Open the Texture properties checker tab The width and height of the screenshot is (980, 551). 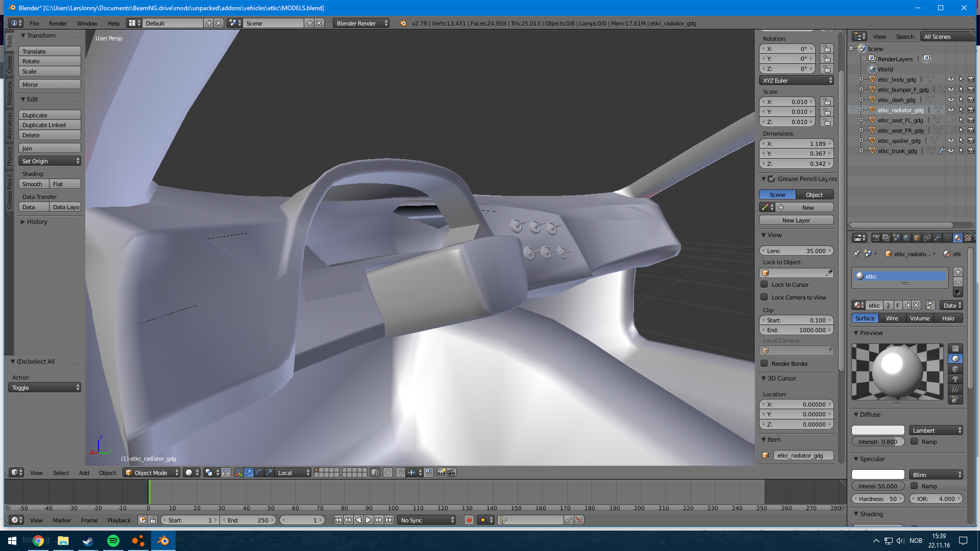pos(968,238)
